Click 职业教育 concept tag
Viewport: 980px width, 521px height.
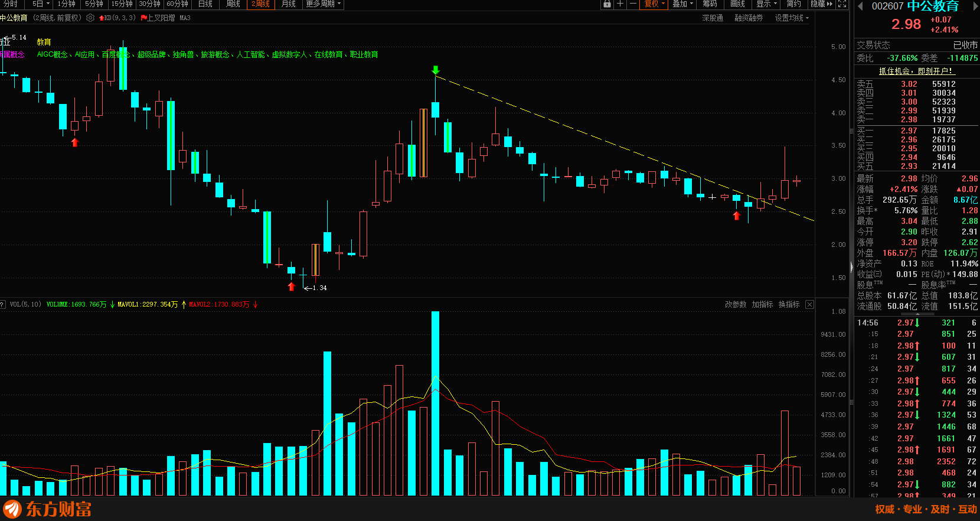pos(364,54)
